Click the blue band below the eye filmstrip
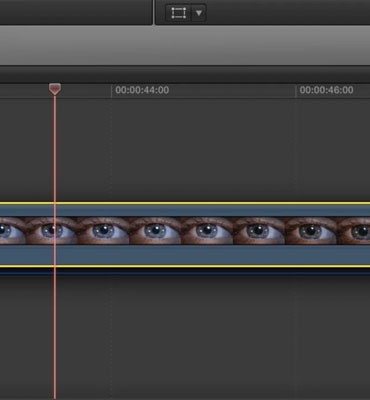 [x=185, y=255]
